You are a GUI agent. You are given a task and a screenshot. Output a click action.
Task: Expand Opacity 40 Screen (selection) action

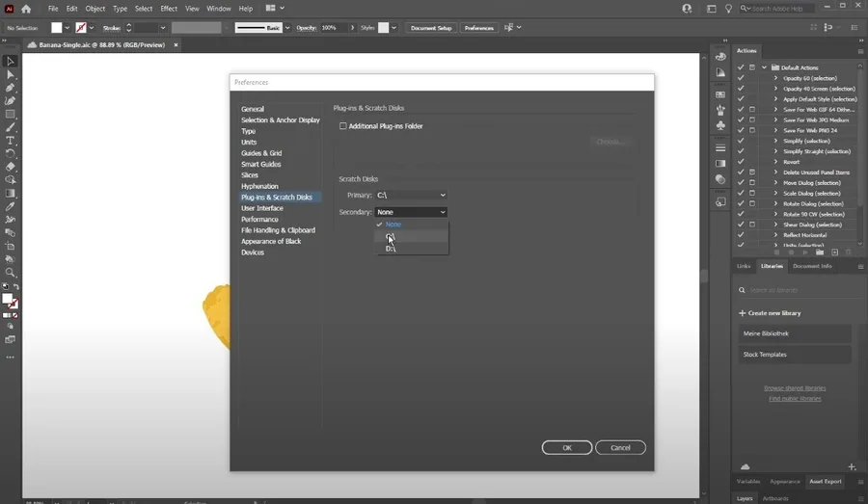click(775, 89)
